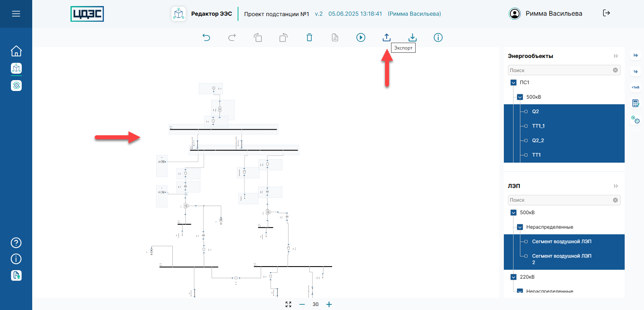Collapse the Энергообъекты panel chevron
This screenshot has width=644, height=310.
(615, 56)
